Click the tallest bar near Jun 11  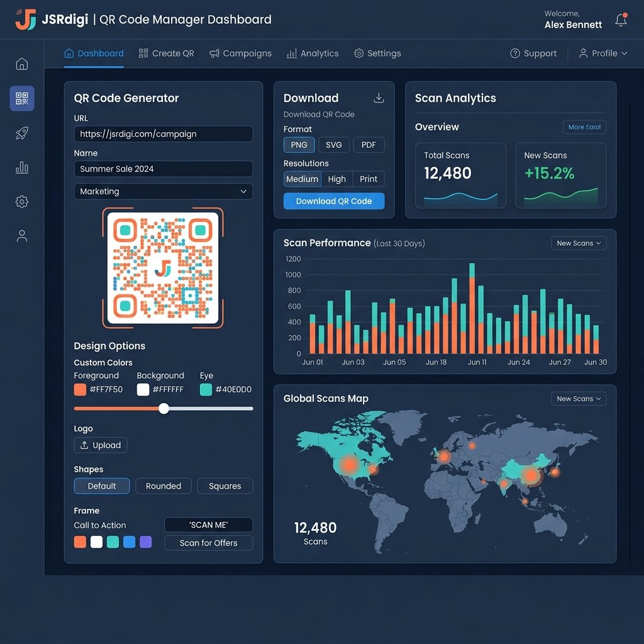(472, 308)
